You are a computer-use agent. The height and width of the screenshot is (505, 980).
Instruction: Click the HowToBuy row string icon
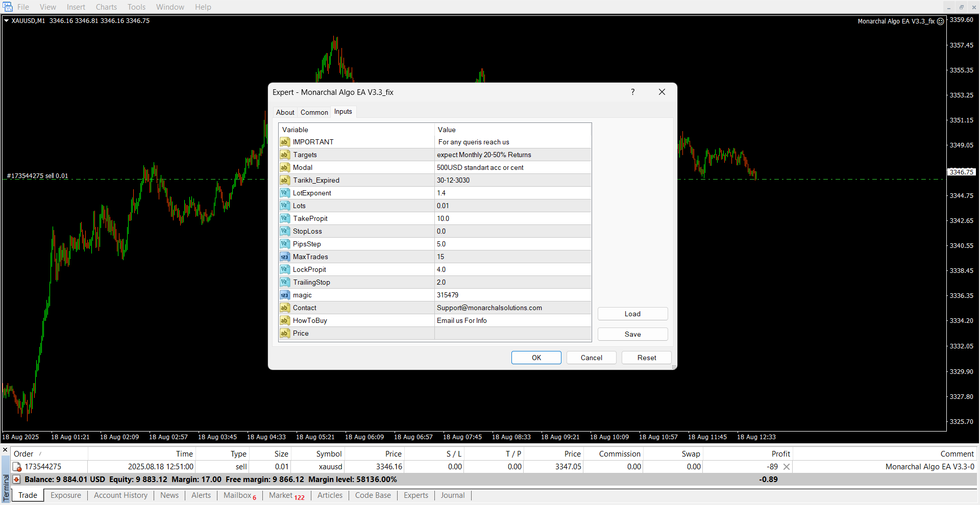tap(285, 320)
